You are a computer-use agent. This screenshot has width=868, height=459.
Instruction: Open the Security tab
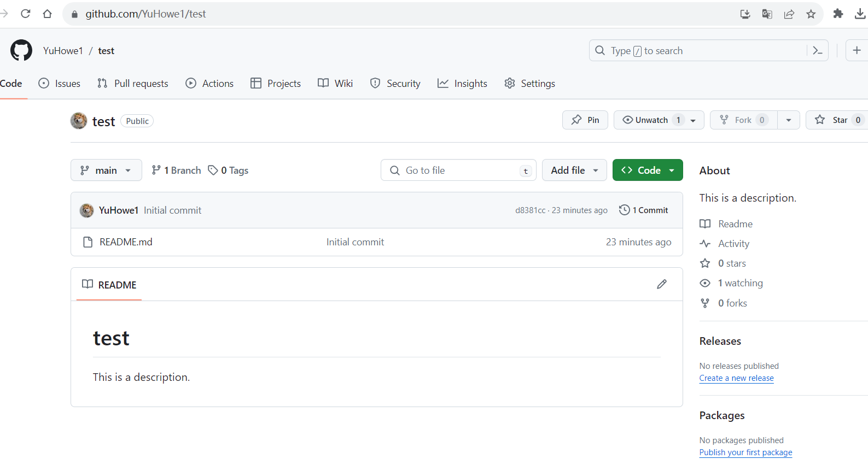[x=395, y=84]
